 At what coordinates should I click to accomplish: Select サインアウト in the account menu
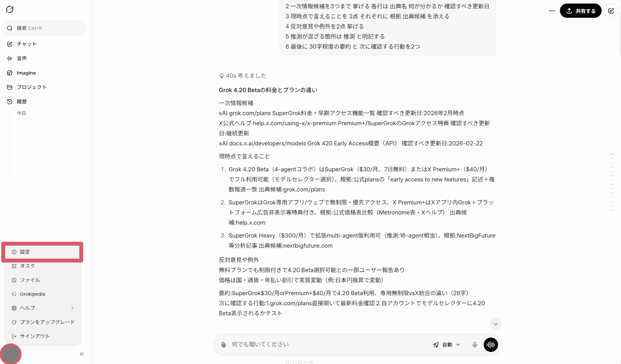pyautogui.click(x=35, y=336)
